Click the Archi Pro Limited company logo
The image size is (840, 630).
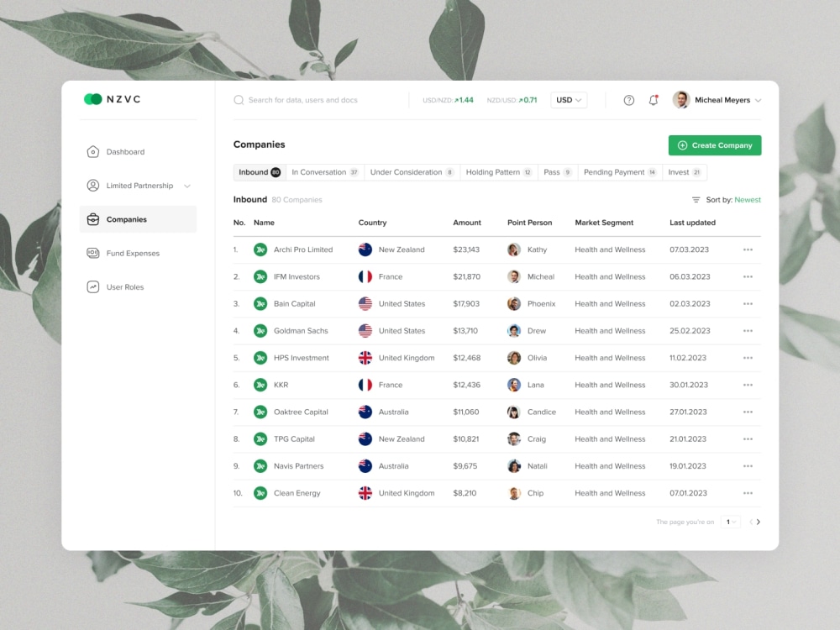(x=260, y=249)
